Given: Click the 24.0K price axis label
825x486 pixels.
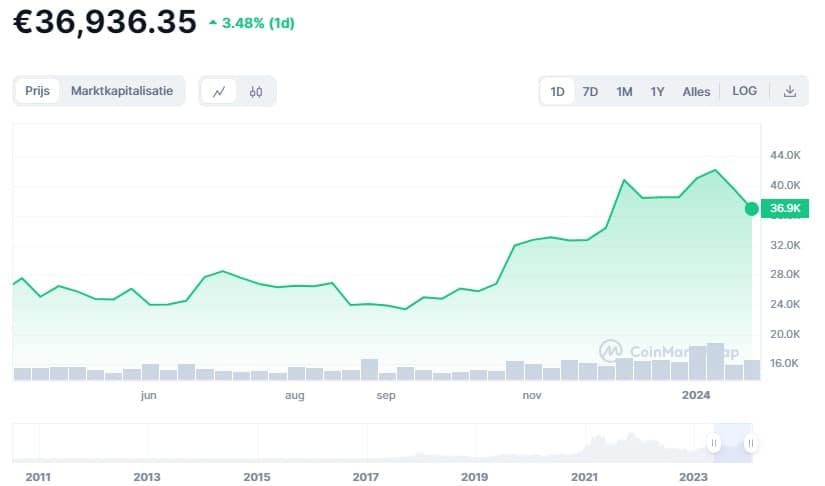Looking at the screenshot, I should (x=785, y=304).
